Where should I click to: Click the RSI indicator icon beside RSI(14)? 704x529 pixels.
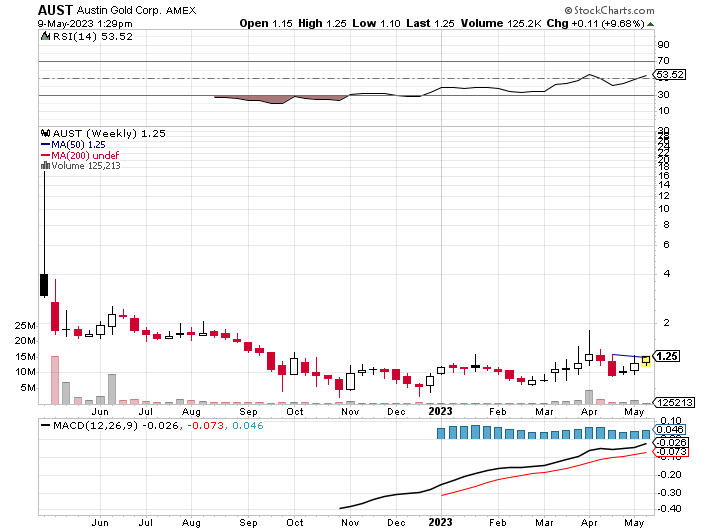click(45, 36)
